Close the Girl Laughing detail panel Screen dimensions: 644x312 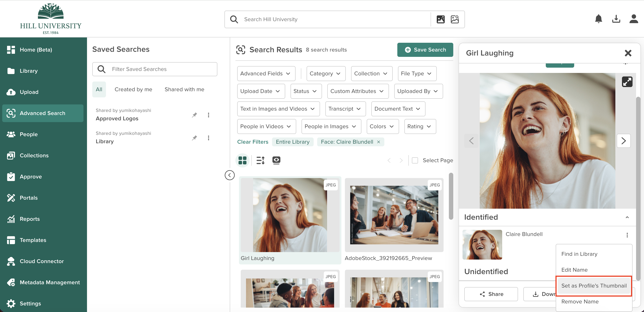[628, 53]
